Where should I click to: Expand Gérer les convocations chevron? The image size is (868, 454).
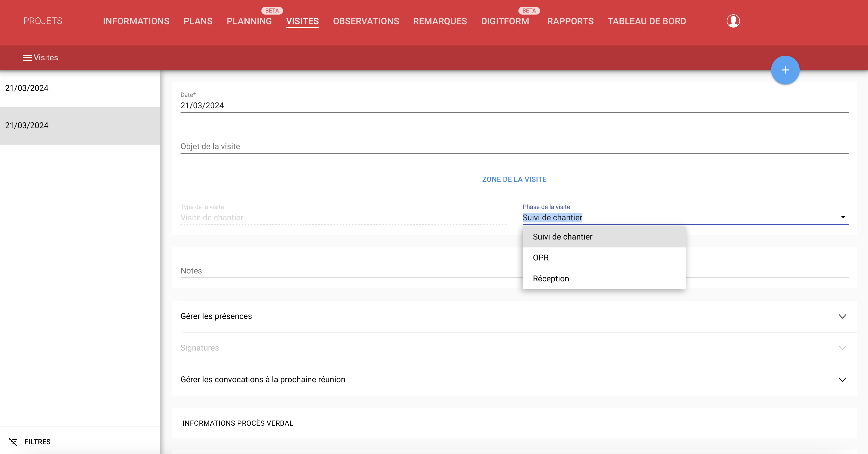(x=842, y=379)
